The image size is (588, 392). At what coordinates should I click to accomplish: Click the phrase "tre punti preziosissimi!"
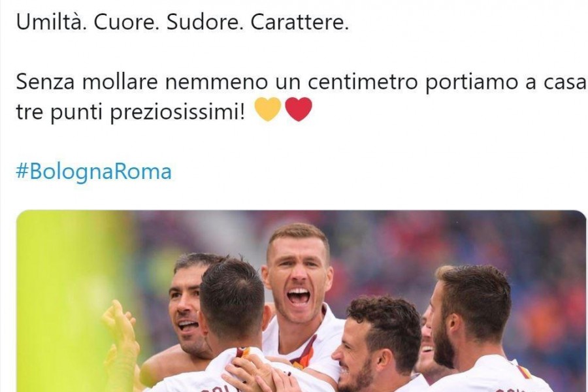[131, 112]
